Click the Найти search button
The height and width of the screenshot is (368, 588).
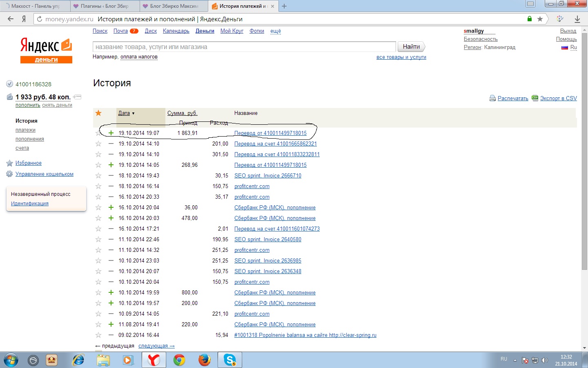tap(411, 47)
